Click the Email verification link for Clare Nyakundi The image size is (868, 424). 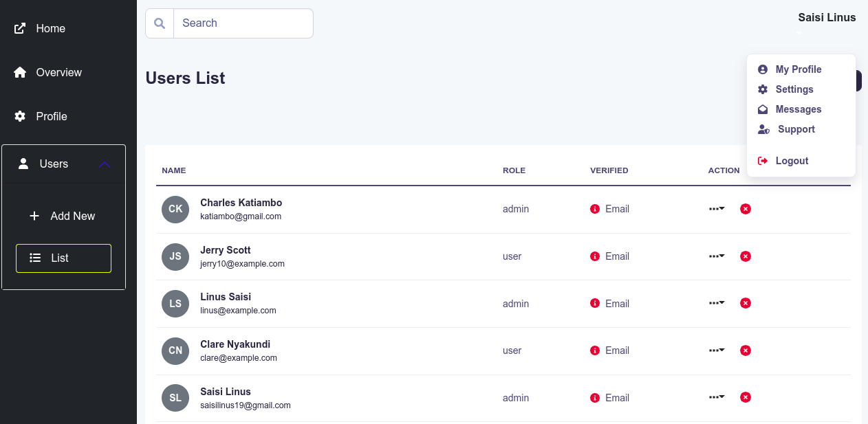pos(617,350)
